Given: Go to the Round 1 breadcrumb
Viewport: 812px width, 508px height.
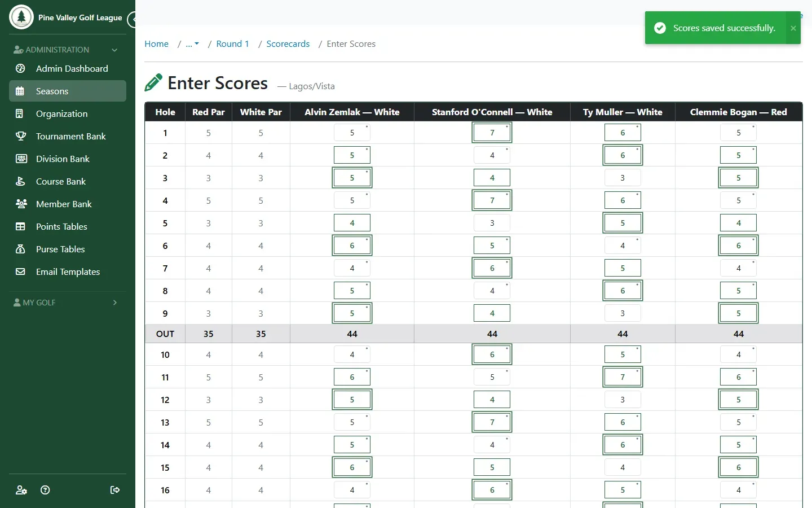Looking at the screenshot, I should tap(232, 43).
